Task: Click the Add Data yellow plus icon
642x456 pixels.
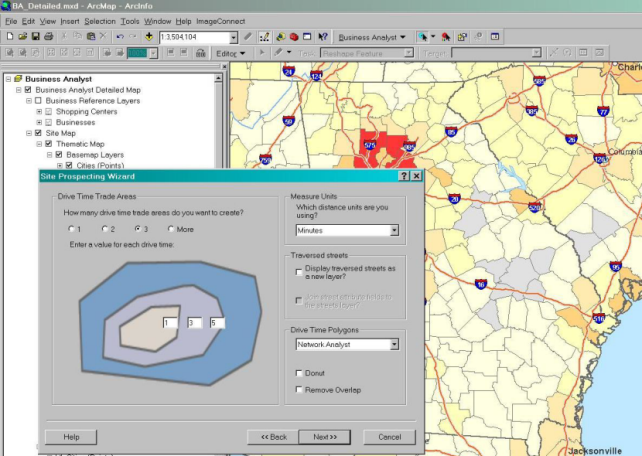Action: point(149,37)
